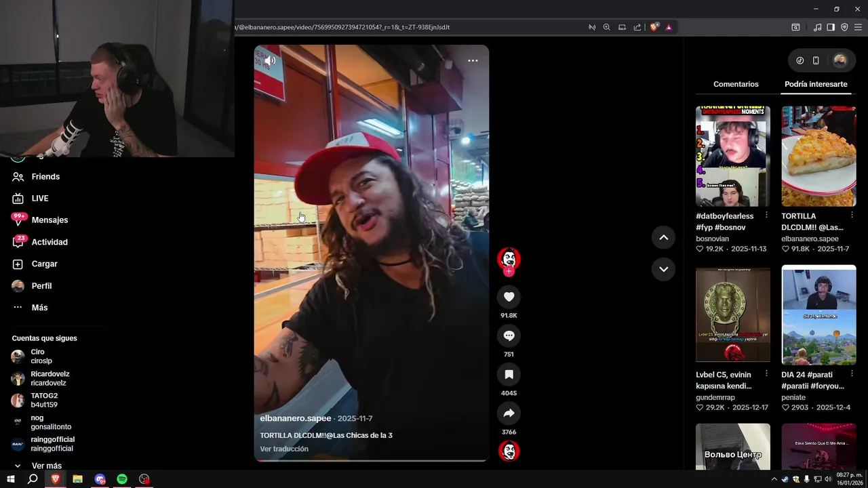The width and height of the screenshot is (868, 488).
Task: Open the phone app download icon
Action: coord(816,60)
